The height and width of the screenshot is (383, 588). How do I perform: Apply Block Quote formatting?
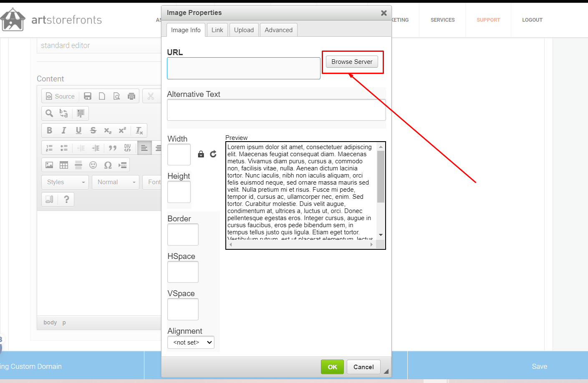[113, 148]
